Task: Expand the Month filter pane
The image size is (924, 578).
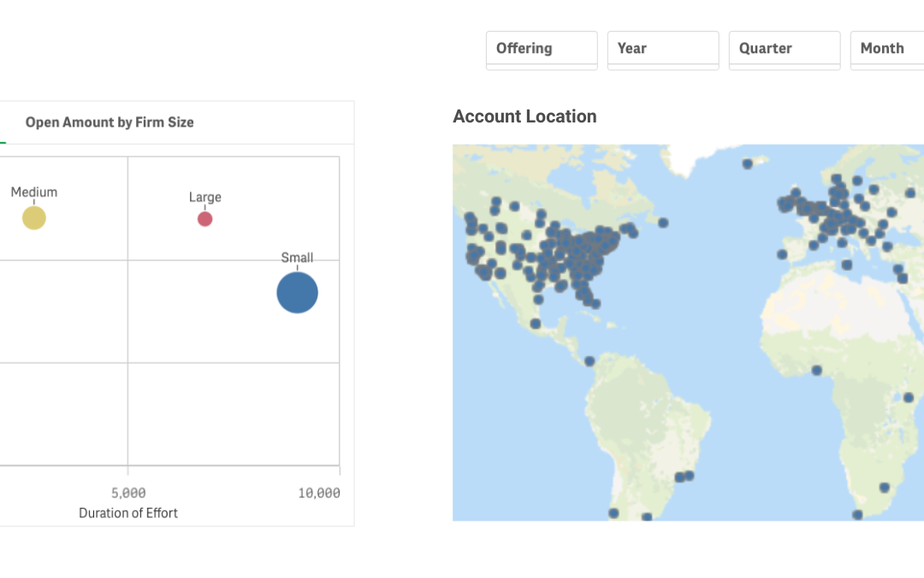Action: pos(886,49)
